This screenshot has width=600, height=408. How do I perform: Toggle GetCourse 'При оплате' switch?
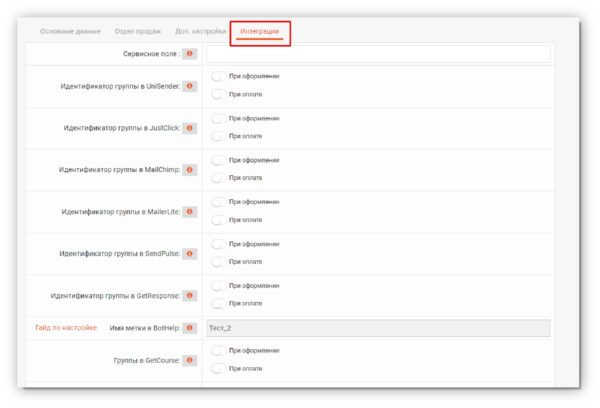click(218, 368)
